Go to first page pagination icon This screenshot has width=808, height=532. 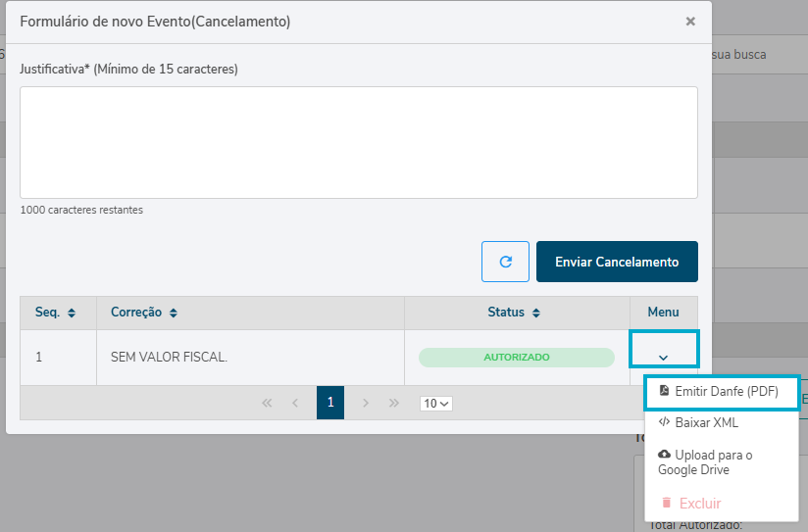pos(267,403)
